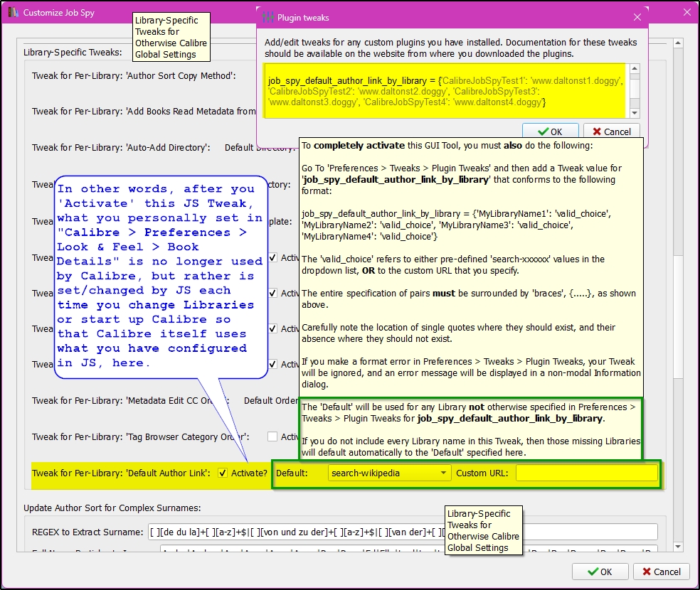Click the 'Default Order' text in Metadata Edit row
This screenshot has height=590, width=700.
pyautogui.click(x=271, y=400)
